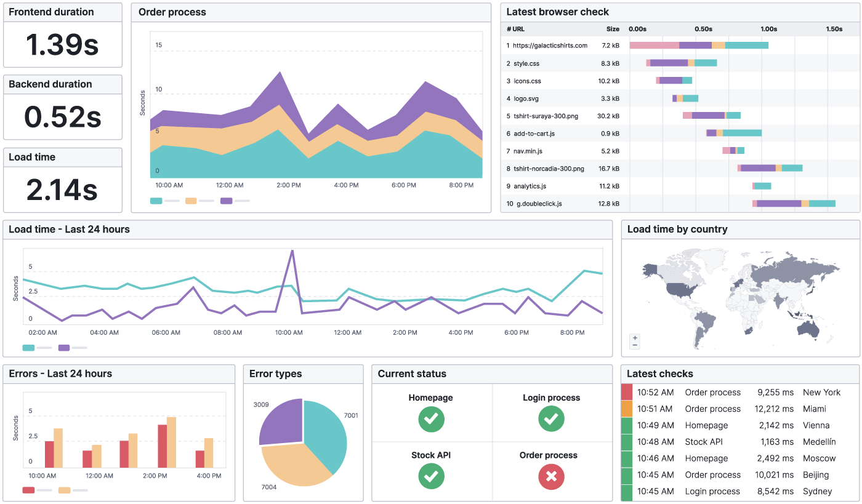Click the green status indicator for Vienna Homepage check
The image size is (862, 504).
(x=626, y=425)
